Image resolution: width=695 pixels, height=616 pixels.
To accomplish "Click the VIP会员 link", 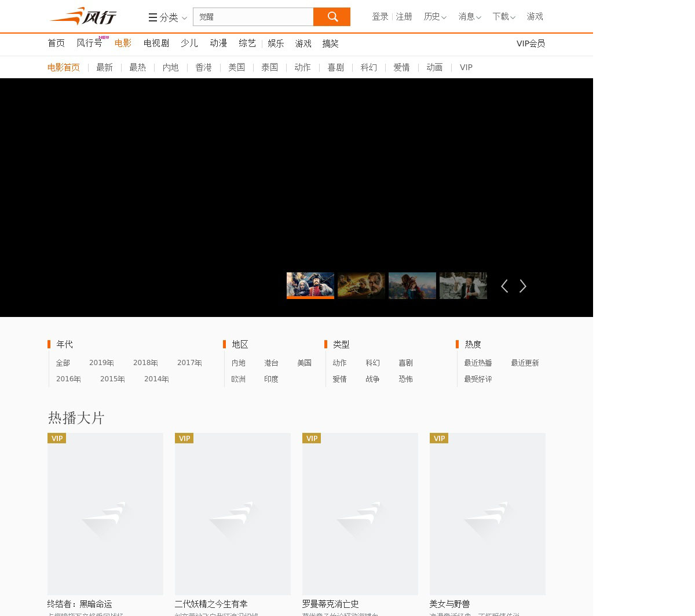I will click(531, 43).
